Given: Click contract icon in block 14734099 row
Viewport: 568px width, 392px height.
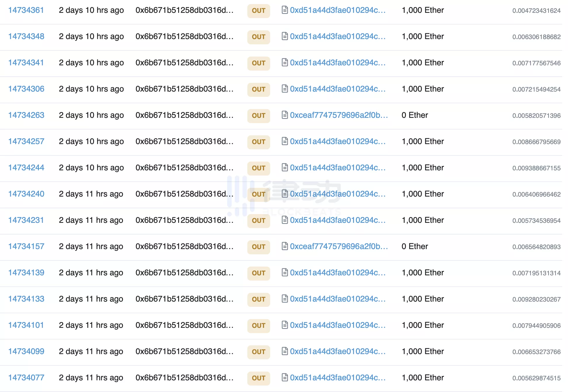Looking at the screenshot, I should point(284,351).
